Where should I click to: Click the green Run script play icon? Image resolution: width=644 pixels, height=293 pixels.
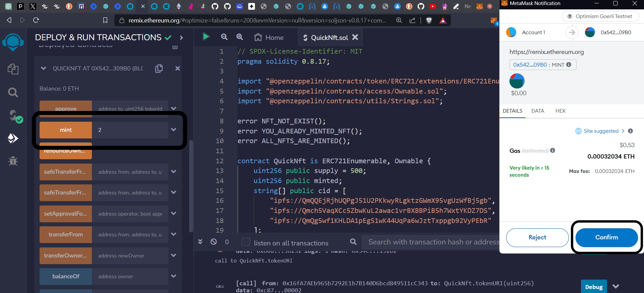(x=206, y=37)
